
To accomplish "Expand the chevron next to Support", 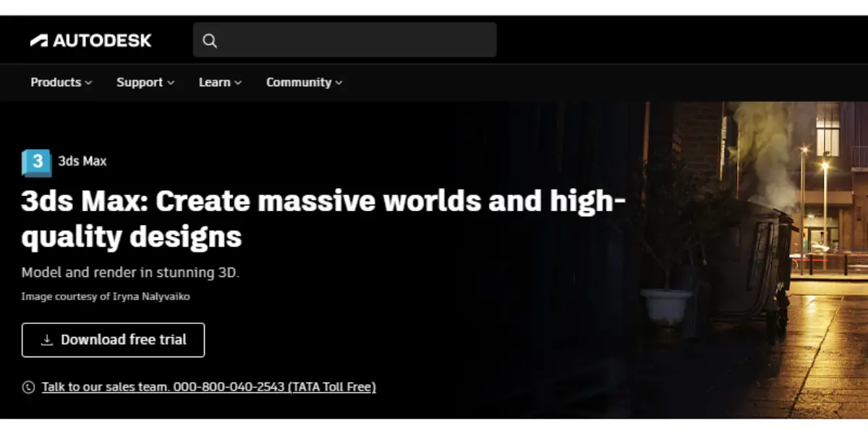I will coord(171,83).
